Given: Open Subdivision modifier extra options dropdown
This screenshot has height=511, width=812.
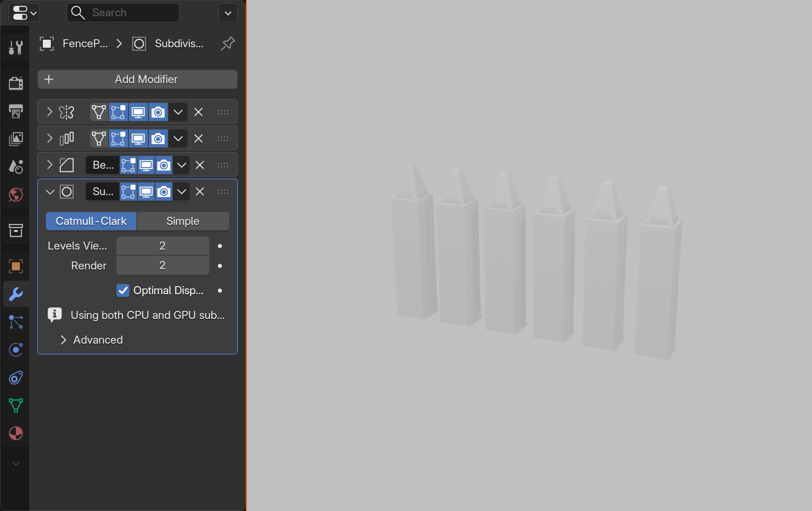Looking at the screenshot, I should (x=181, y=191).
